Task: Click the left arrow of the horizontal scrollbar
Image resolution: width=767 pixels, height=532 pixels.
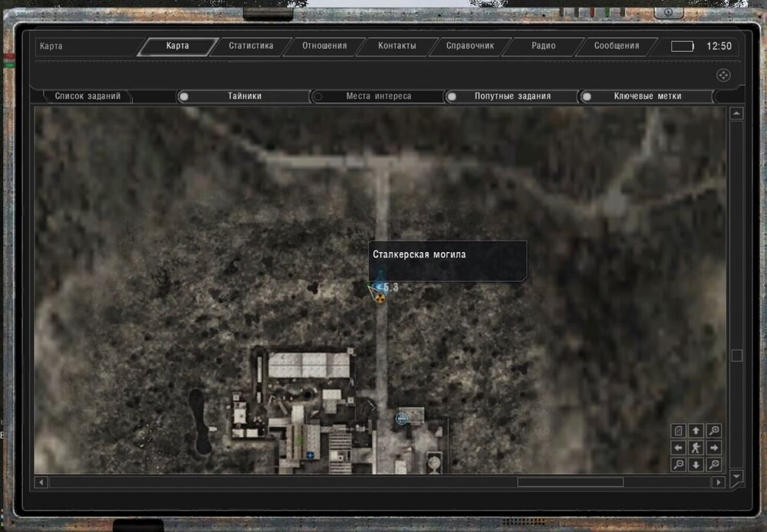Action: pos(41,483)
